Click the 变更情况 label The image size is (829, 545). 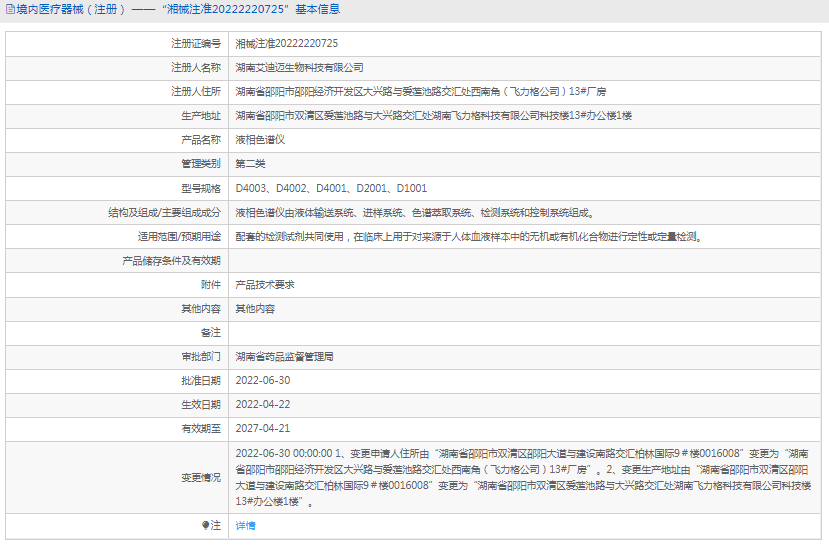(x=201, y=478)
